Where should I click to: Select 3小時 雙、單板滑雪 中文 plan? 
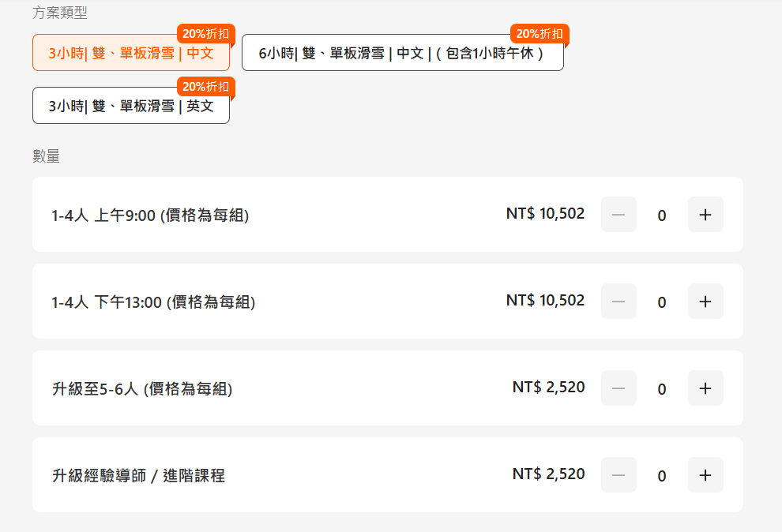coord(131,54)
